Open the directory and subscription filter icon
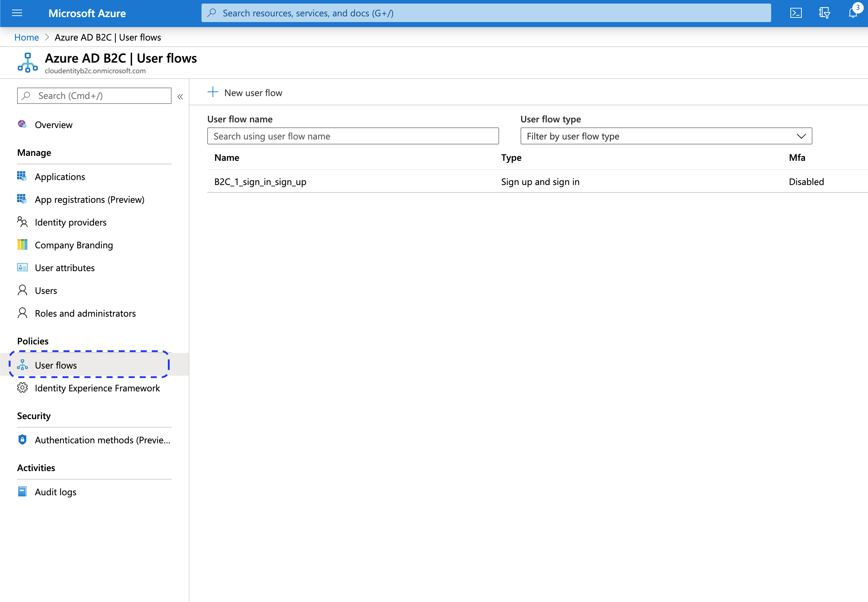 pyautogui.click(x=824, y=13)
